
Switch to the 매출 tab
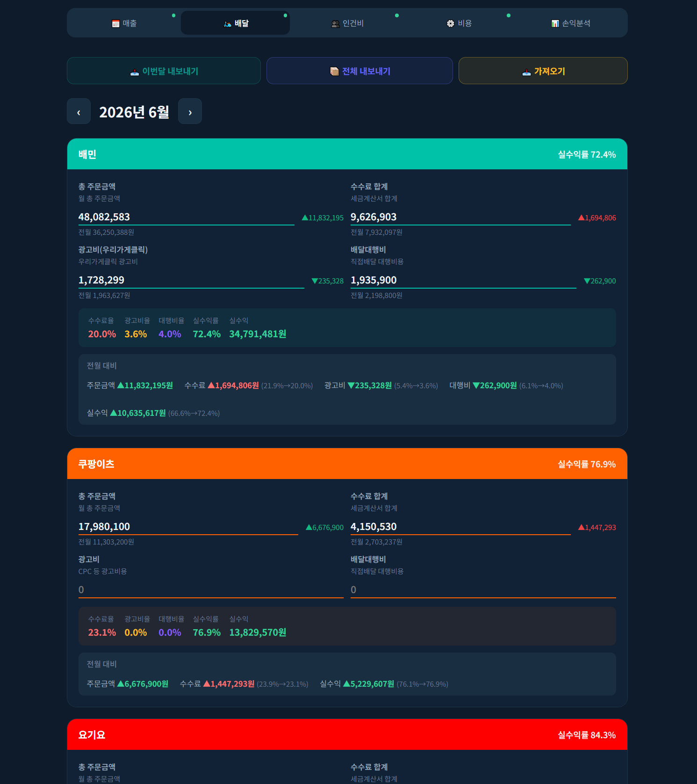(124, 23)
